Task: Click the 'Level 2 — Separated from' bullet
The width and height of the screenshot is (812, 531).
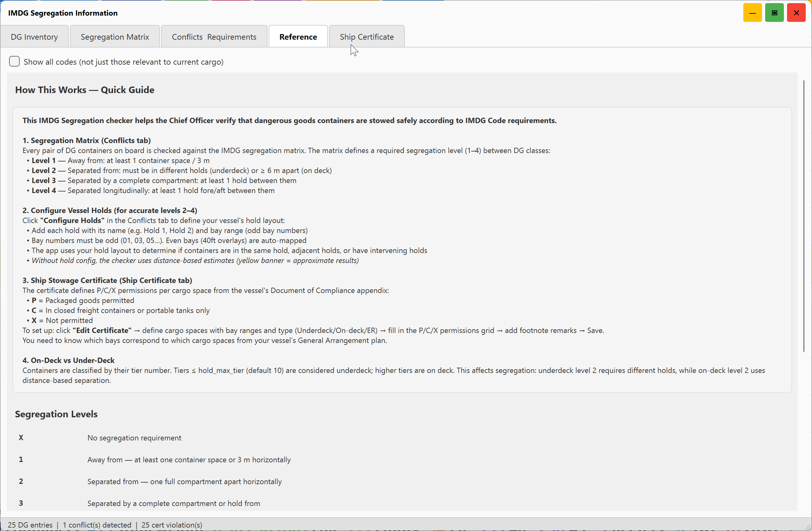Action: point(179,170)
